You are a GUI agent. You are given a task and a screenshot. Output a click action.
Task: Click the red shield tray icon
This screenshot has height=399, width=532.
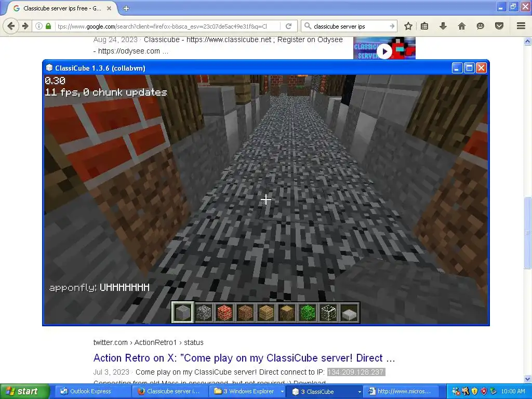pos(484,392)
